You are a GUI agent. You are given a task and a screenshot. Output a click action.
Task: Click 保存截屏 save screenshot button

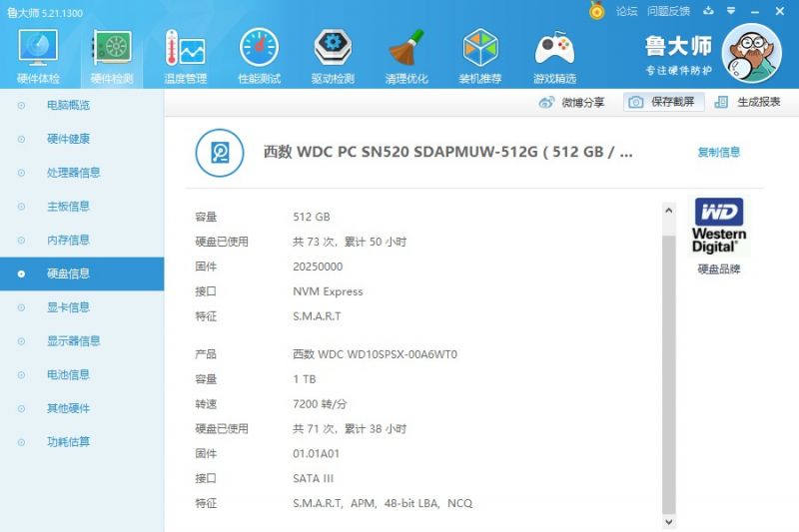click(x=663, y=102)
